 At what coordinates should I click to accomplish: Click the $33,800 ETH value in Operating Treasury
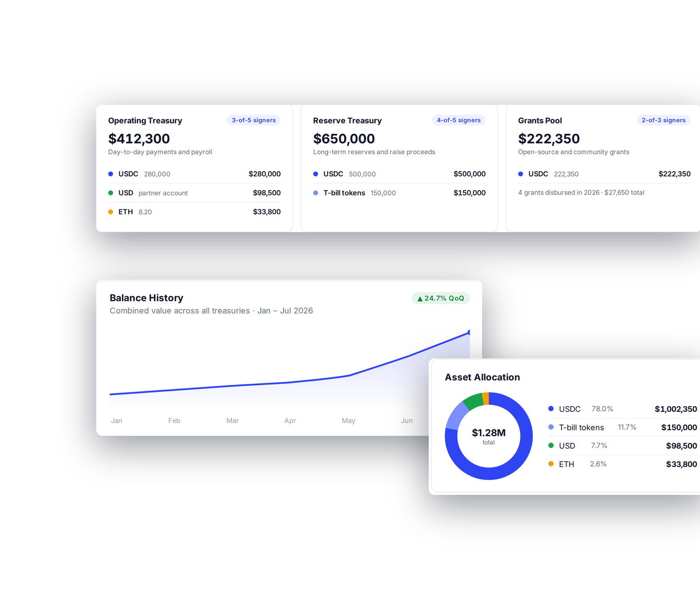pos(267,212)
